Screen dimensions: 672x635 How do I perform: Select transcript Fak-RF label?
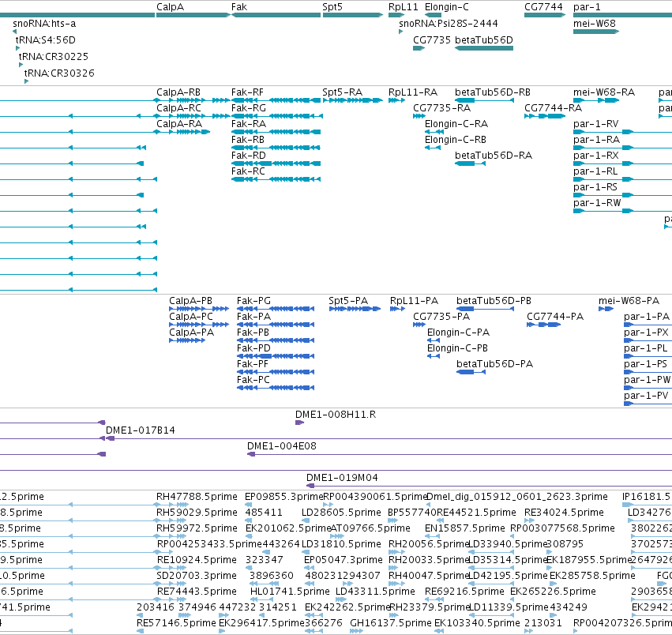click(x=247, y=92)
